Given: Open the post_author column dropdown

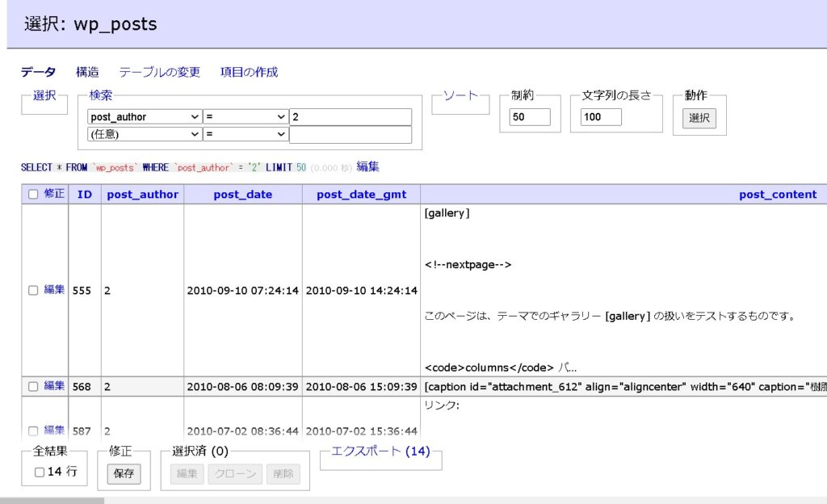Looking at the screenshot, I should coord(145,117).
